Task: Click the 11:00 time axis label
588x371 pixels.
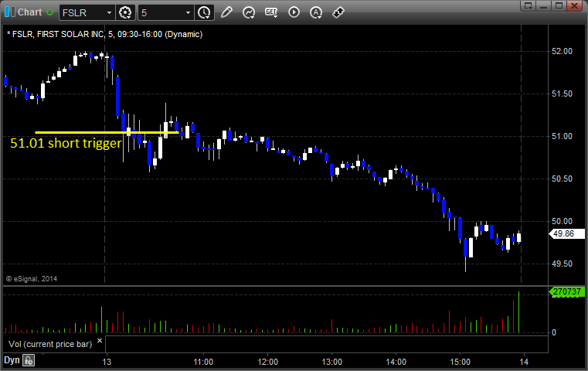Action: [x=203, y=362]
